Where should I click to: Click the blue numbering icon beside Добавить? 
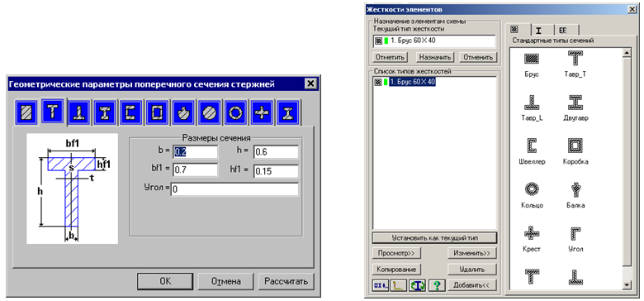click(381, 285)
